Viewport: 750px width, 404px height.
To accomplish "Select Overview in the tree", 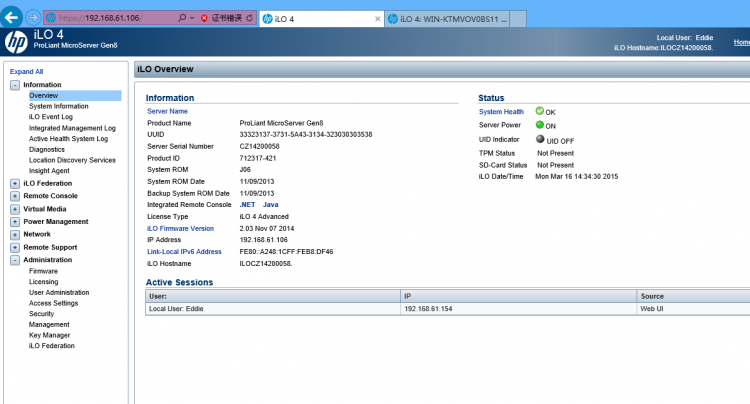I will point(75,96).
